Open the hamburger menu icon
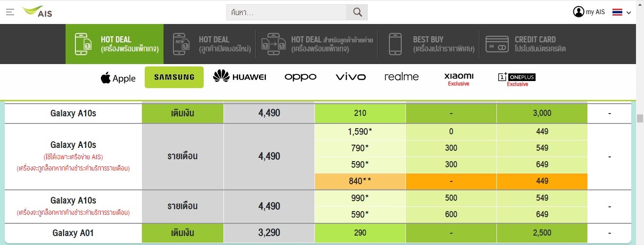Image resolution: width=644 pixels, height=245 pixels. click(x=10, y=12)
